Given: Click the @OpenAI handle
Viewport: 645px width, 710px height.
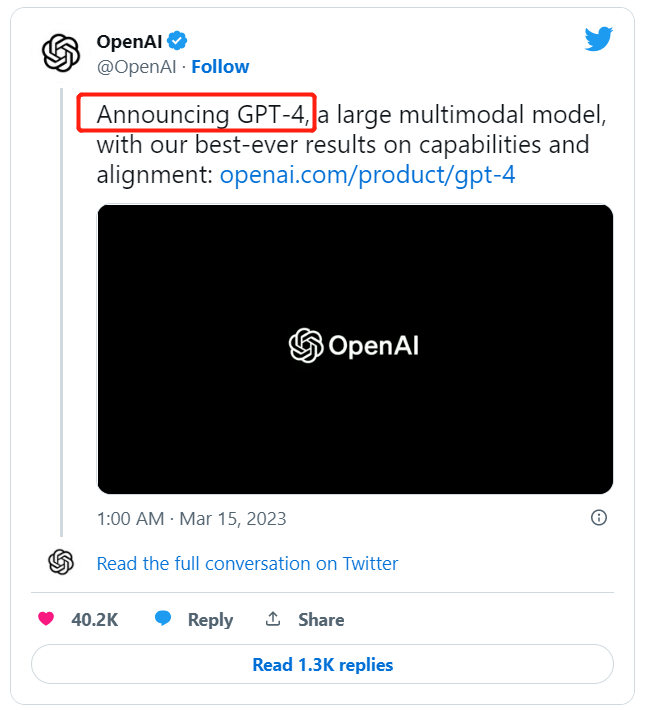Looking at the screenshot, I should click(x=136, y=67).
